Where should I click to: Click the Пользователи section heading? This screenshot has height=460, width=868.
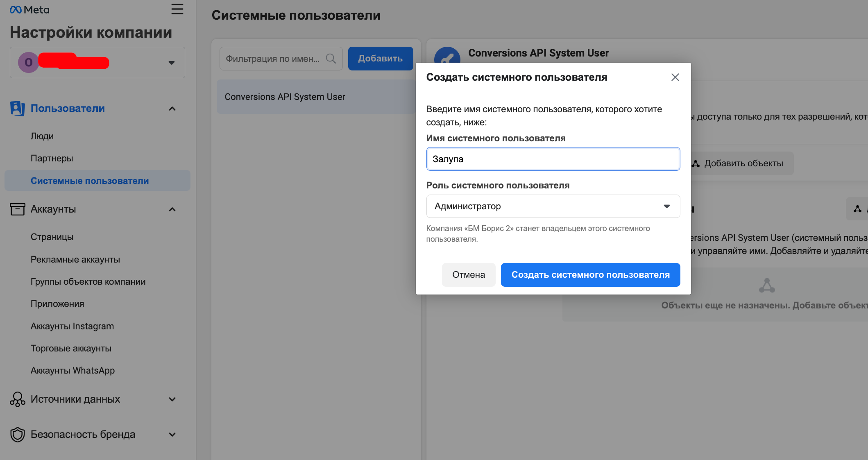[x=68, y=108]
